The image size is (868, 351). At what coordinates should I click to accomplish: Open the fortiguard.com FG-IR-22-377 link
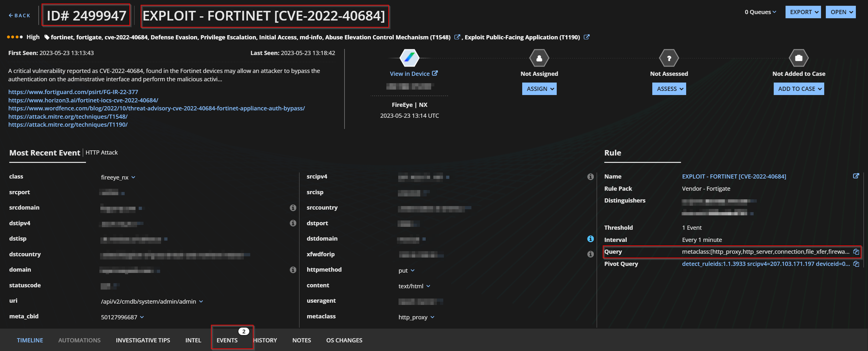[73, 92]
